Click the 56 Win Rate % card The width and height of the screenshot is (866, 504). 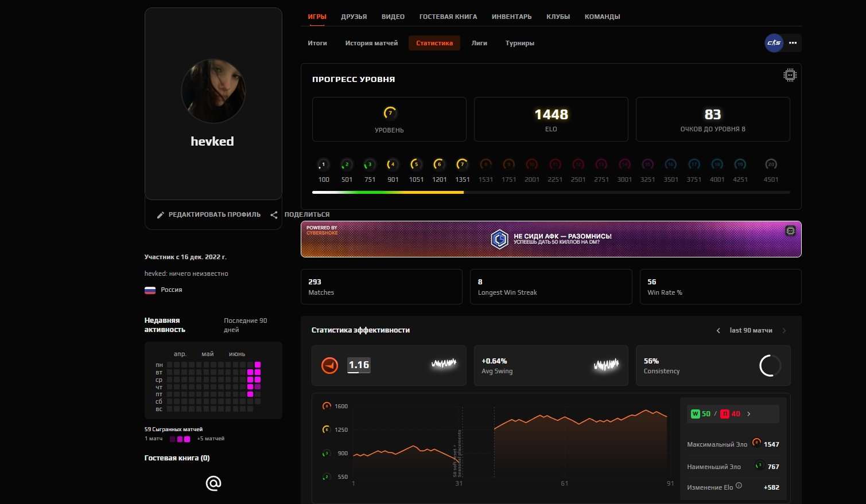point(720,287)
